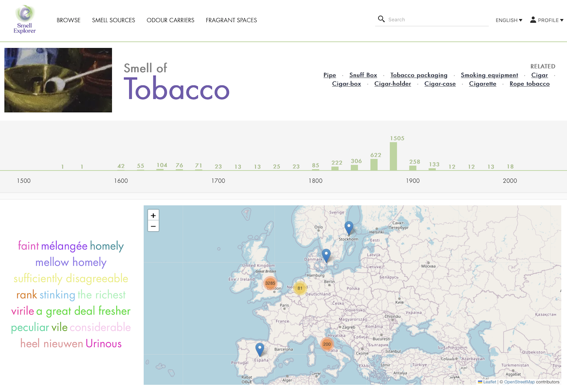Screen dimensions: 567x392
Task: Select the 133 timeline bar
Action: pos(432,169)
